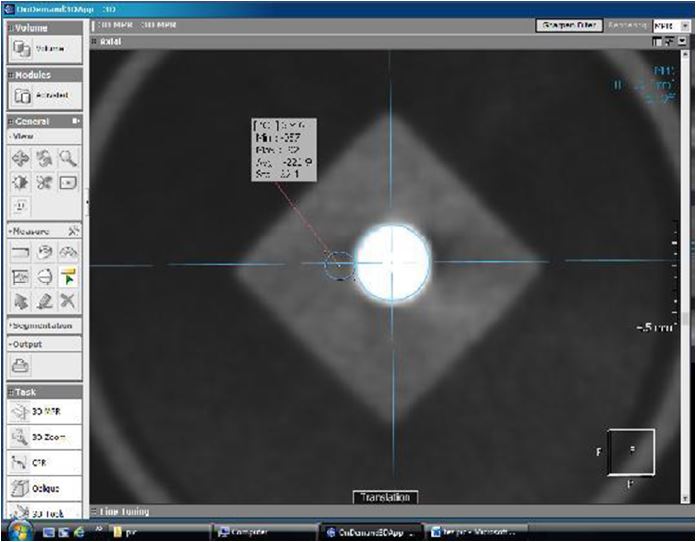Viewport: 696px width, 542px height.
Task: Click the red X delete measurement icon
Action: tap(67, 300)
